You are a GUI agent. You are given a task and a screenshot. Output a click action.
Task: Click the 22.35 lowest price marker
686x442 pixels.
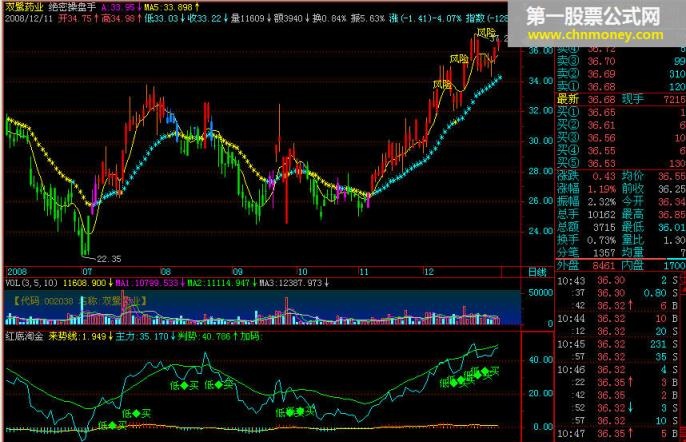108,259
